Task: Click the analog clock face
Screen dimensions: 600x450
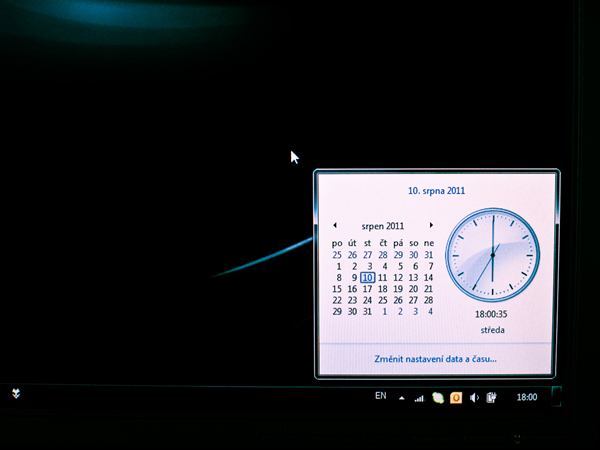Action: point(492,255)
